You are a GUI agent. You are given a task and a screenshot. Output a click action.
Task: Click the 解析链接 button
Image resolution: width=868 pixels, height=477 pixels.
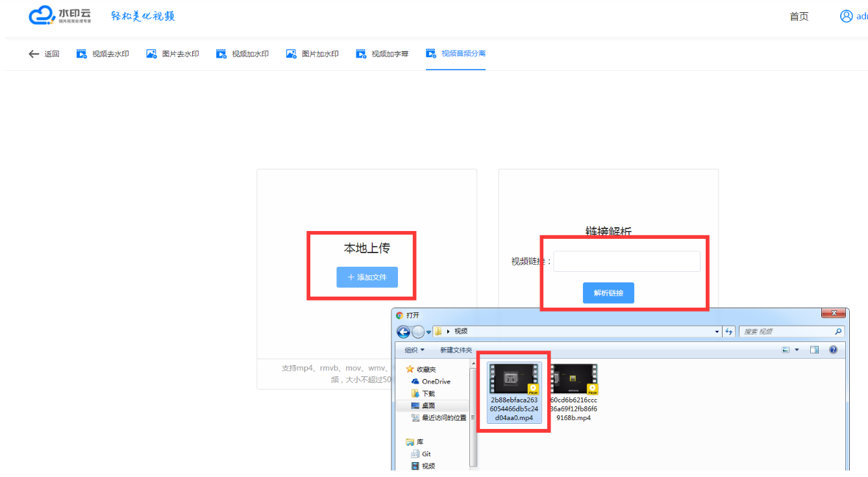coord(608,293)
